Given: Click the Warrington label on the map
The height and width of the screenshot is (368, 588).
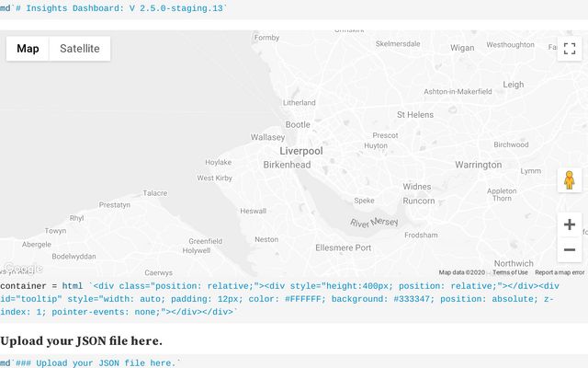Looking at the screenshot, I should [x=478, y=166].
